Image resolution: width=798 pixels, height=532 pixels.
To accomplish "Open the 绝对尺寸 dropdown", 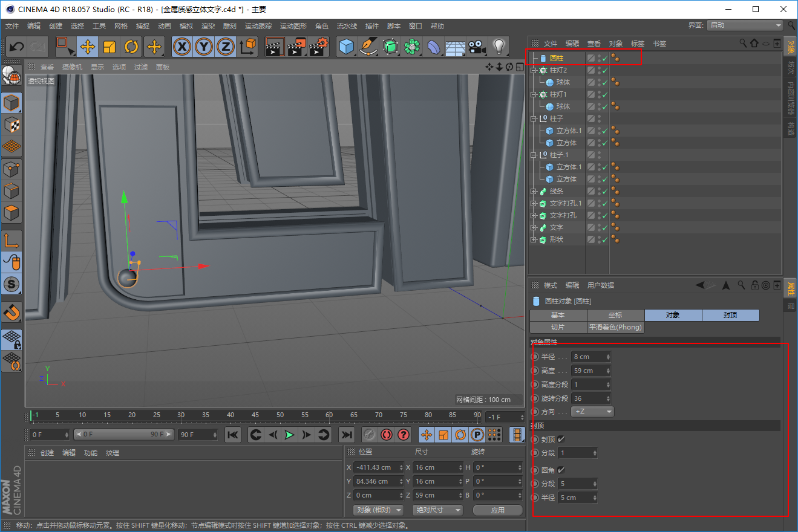I will coord(437,510).
